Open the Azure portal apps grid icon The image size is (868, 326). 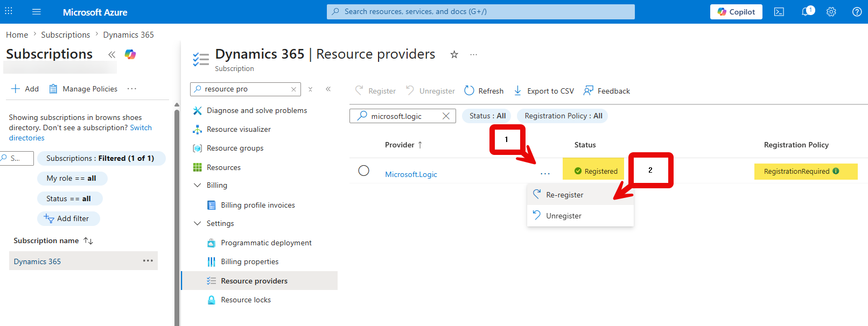pos(9,11)
